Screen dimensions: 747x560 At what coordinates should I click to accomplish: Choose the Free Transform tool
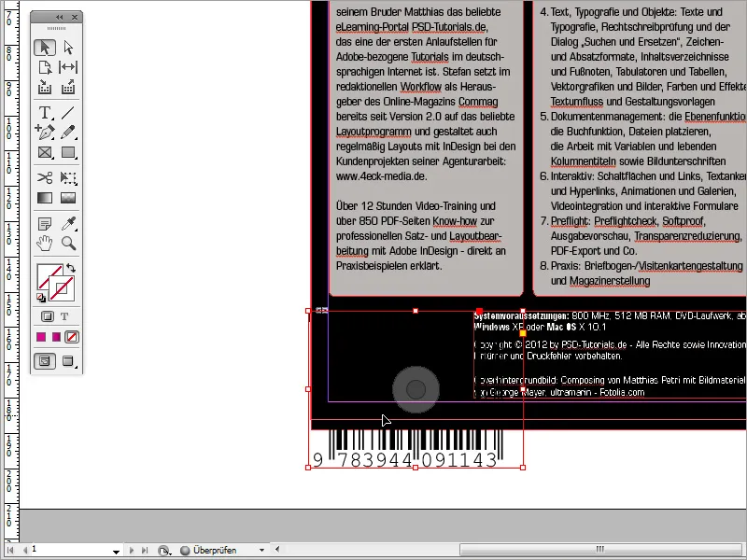68,178
